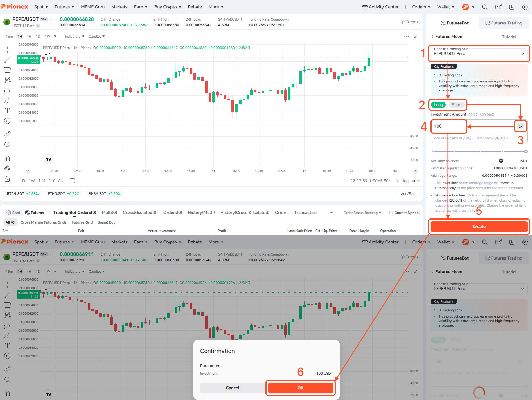The height and width of the screenshot is (400, 532).
Task: Click the info icon next to USDT-M Perp
Action: tap(38, 26)
